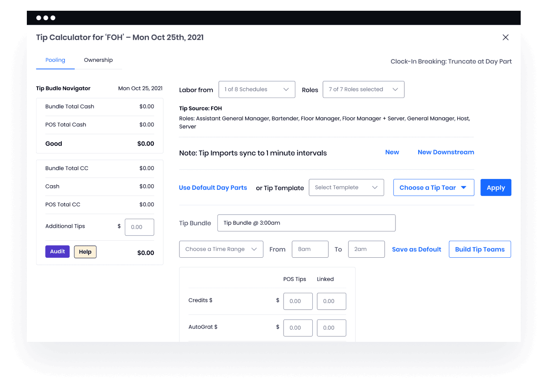Click the From time field showing 8am

[310, 249]
